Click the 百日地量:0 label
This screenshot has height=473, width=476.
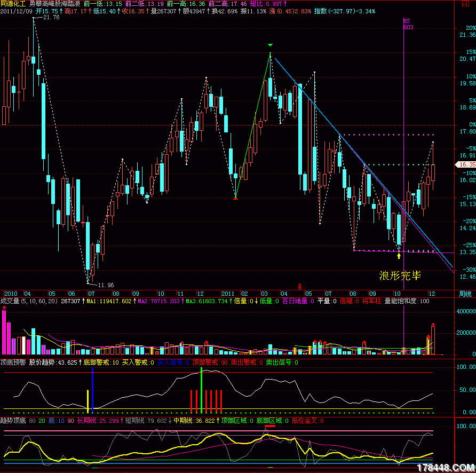click(x=298, y=301)
